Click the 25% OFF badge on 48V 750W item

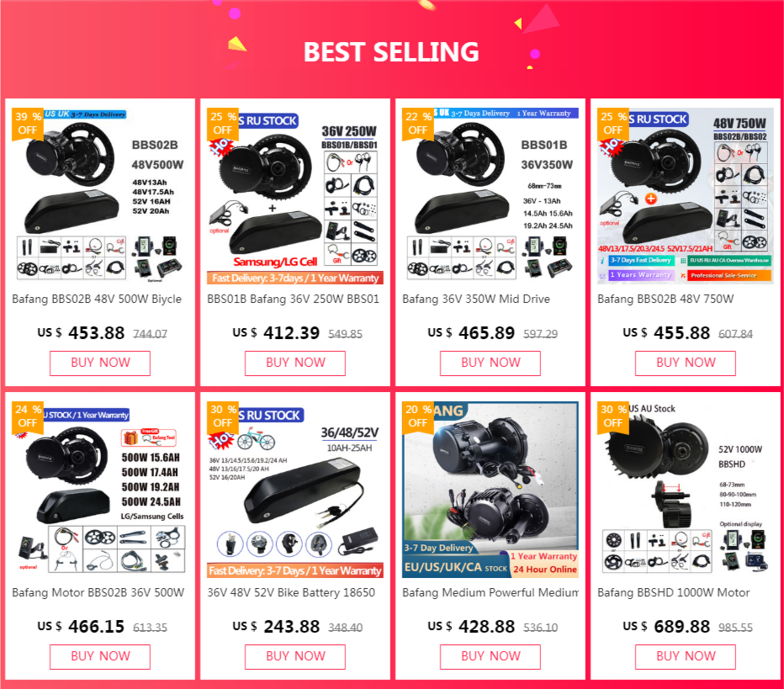(x=613, y=124)
